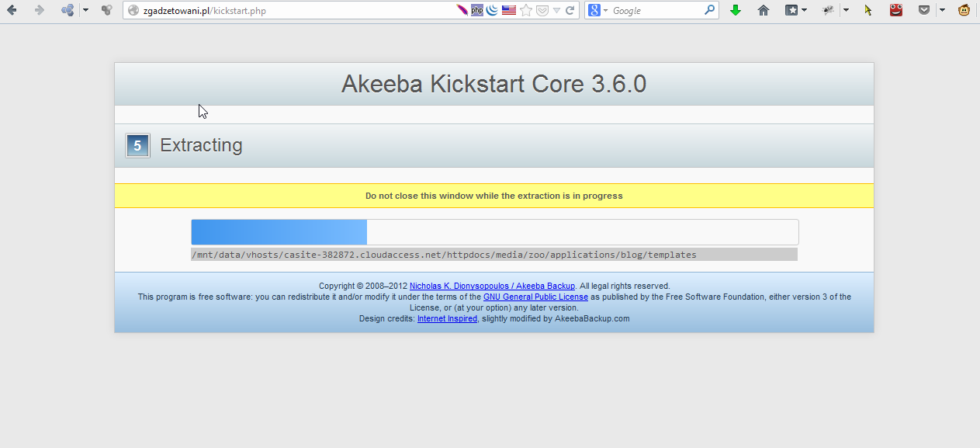This screenshot has width=980, height=448.
Task: Open the dropdown beside the bug icon
Action: [x=846, y=10]
